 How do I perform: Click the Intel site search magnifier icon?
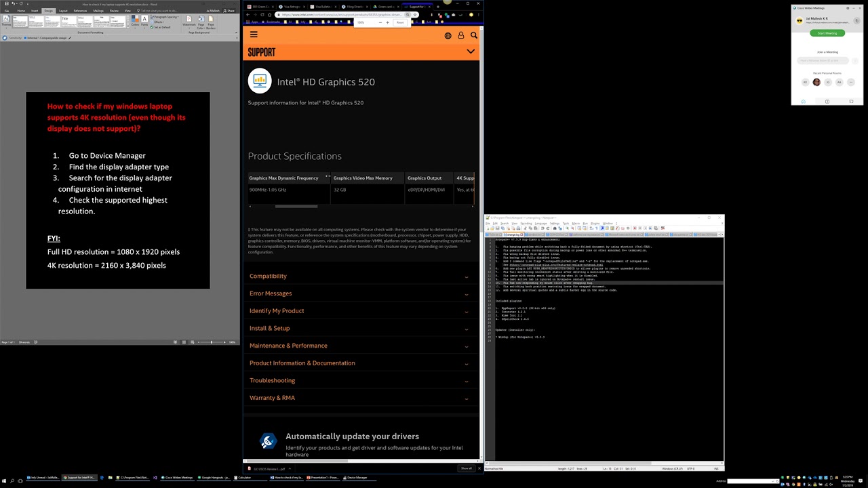[473, 35]
